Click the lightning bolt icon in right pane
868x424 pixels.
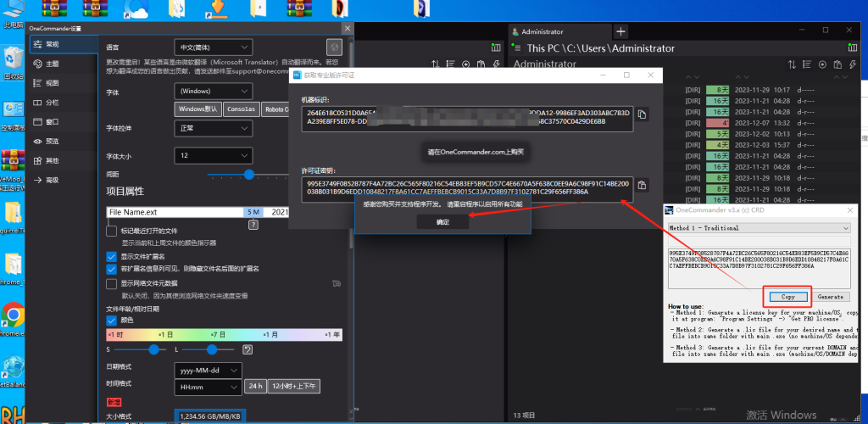point(853,64)
